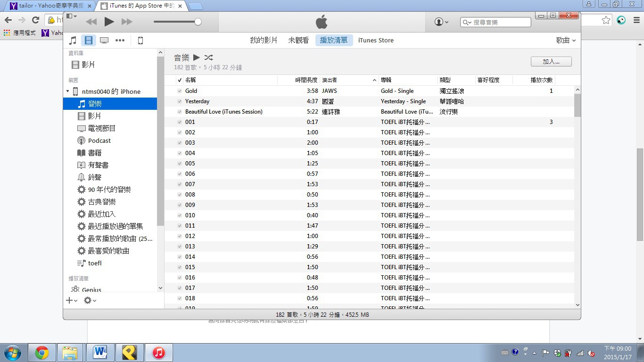Open 90 年代的音樂 smart playlist
Screen dimensions: 644x362
pyautogui.click(x=110, y=189)
